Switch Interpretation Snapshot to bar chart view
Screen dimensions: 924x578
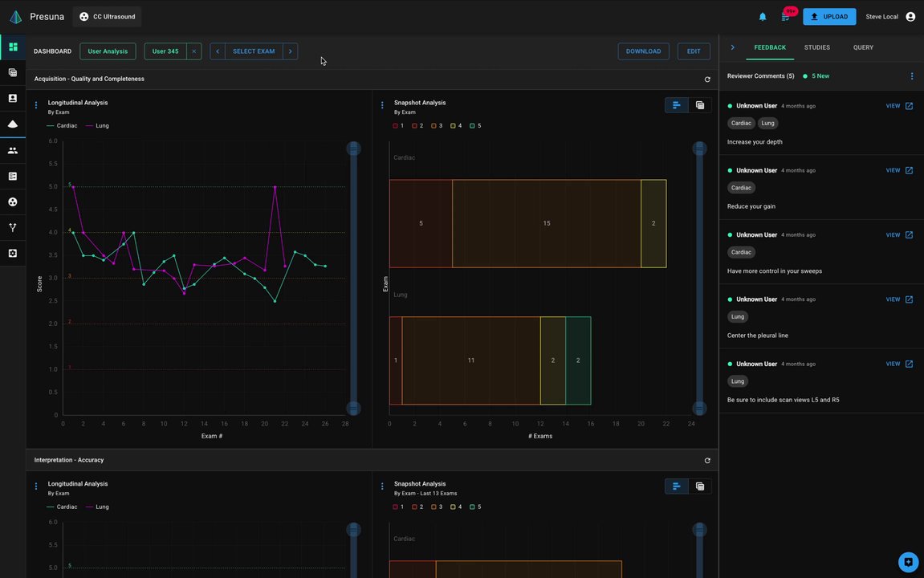point(677,486)
